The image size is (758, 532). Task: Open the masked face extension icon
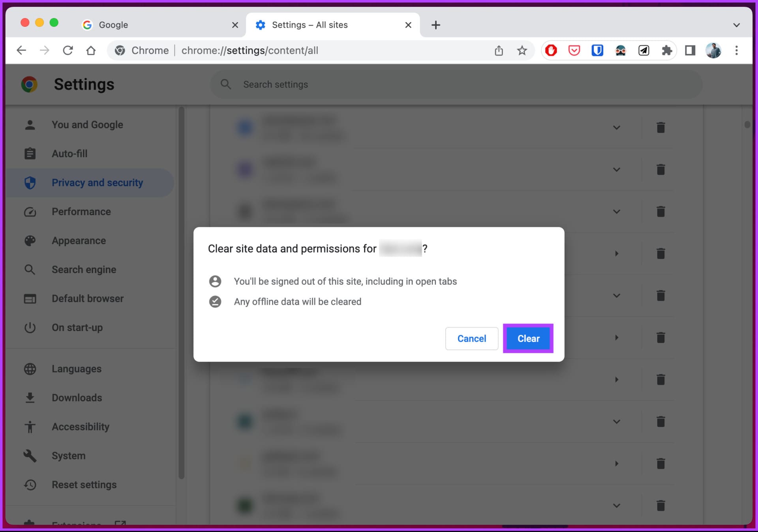pos(621,51)
